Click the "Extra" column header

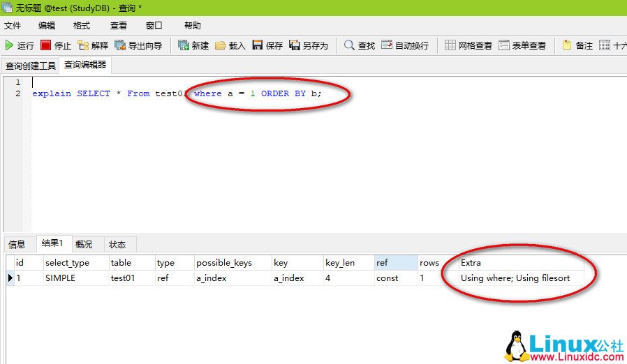click(x=521, y=262)
